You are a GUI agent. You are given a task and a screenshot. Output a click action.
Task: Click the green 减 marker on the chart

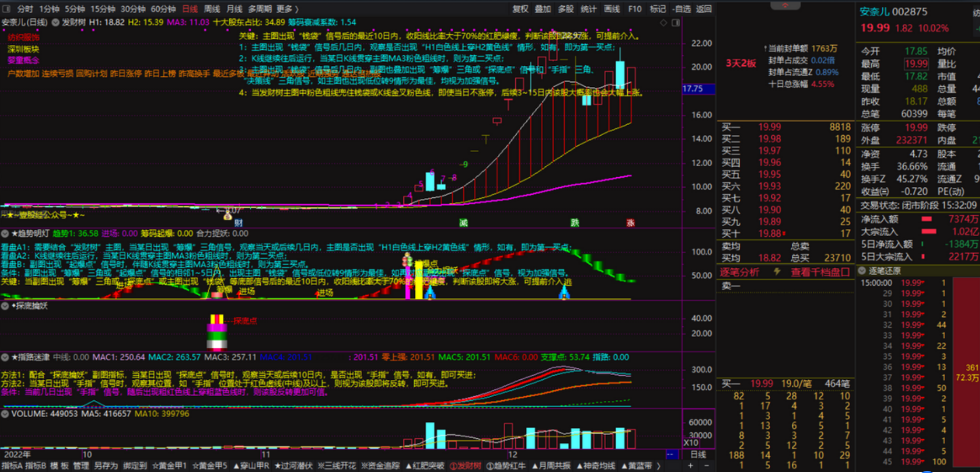[463, 223]
